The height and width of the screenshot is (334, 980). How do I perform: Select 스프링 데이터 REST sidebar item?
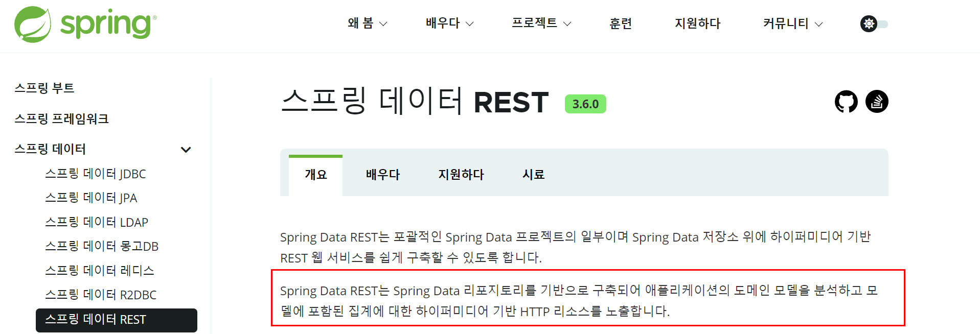(117, 320)
